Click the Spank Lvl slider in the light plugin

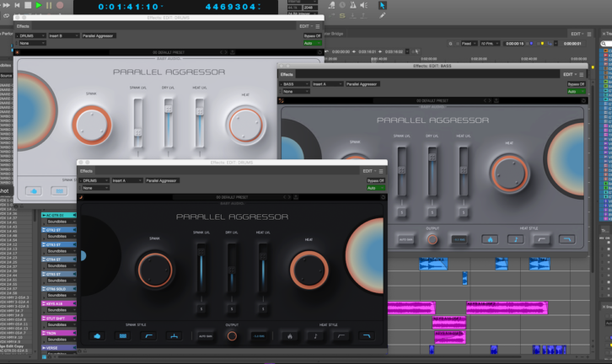pyautogui.click(x=137, y=123)
